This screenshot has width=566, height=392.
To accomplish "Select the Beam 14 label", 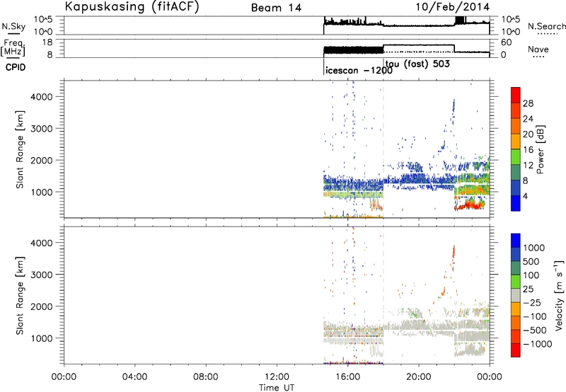I will pos(276,8).
